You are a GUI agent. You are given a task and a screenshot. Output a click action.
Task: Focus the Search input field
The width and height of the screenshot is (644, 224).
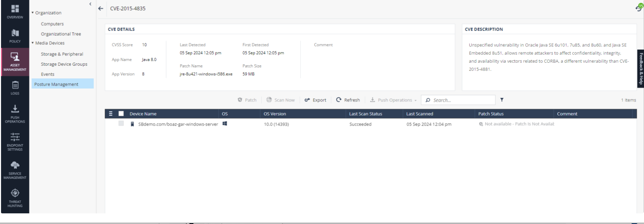click(x=458, y=100)
